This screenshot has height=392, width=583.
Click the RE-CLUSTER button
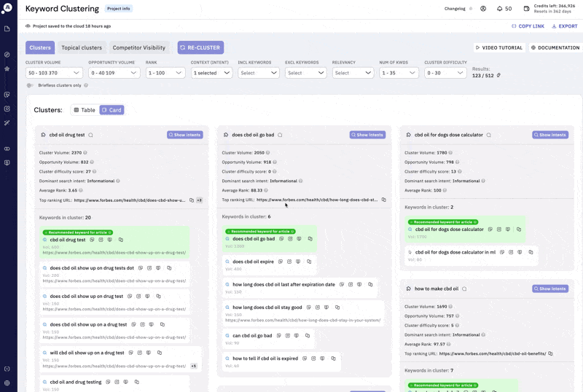click(x=200, y=47)
